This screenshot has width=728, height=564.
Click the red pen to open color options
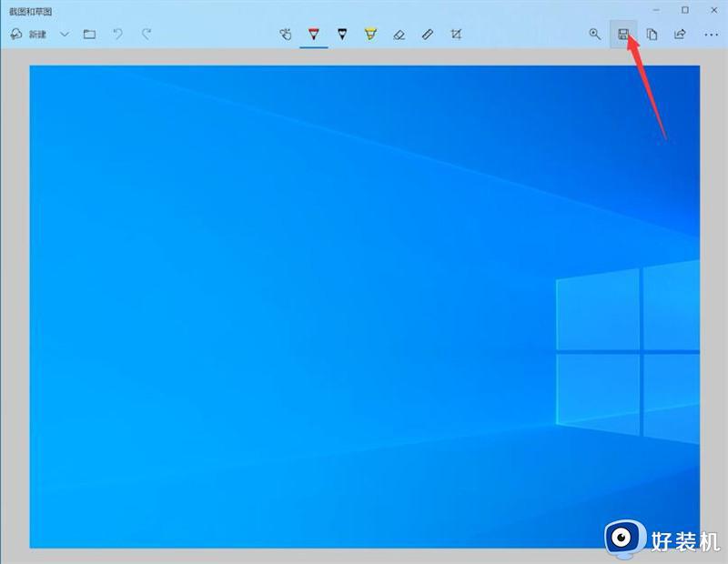click(313, 35)
